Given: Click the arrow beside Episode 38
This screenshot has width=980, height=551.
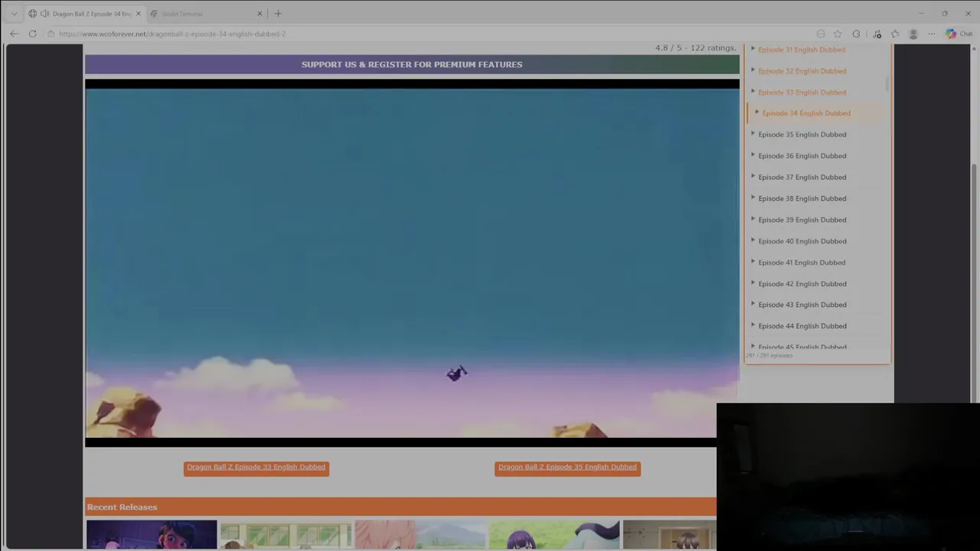Looking at the screenshot, I should coord(753,197).
